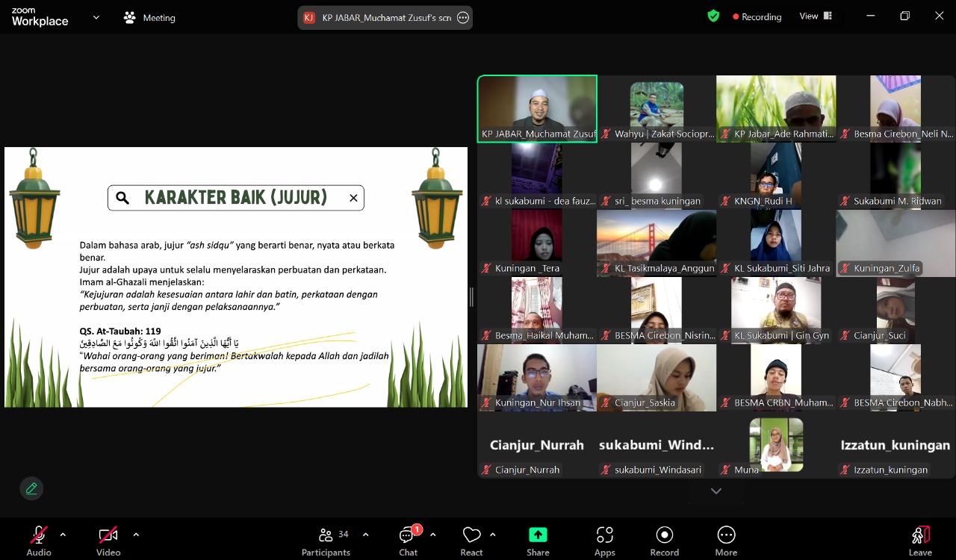Open the Chat panel
This screenshot has height=560, width=956.
point(408,541)
